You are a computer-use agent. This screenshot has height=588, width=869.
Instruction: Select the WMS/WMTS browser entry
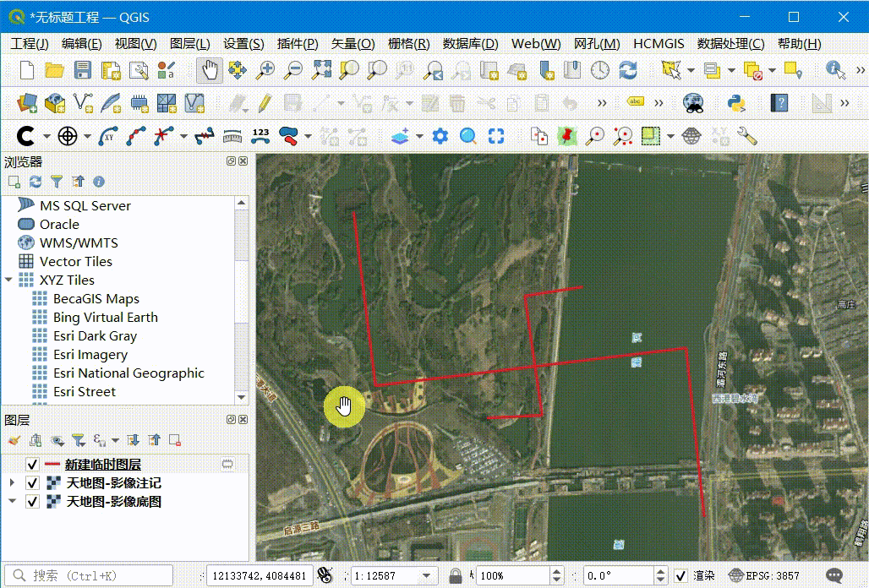[x=79, y=242]
